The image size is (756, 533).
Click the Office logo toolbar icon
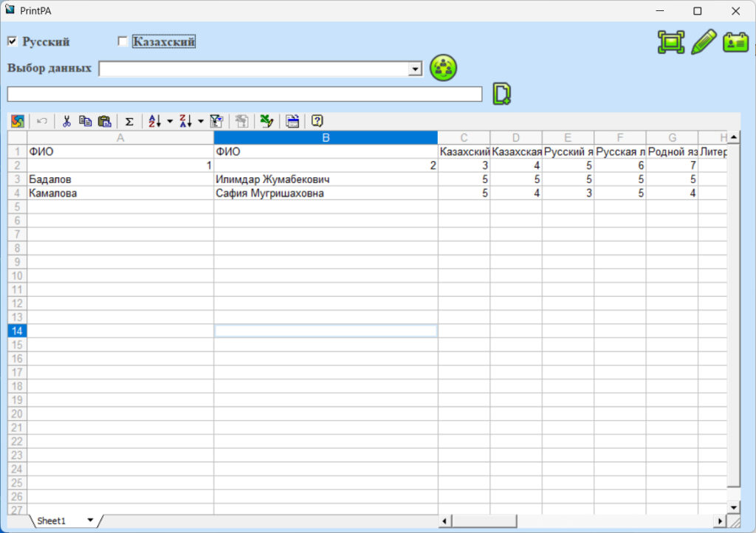coord(18,121)
